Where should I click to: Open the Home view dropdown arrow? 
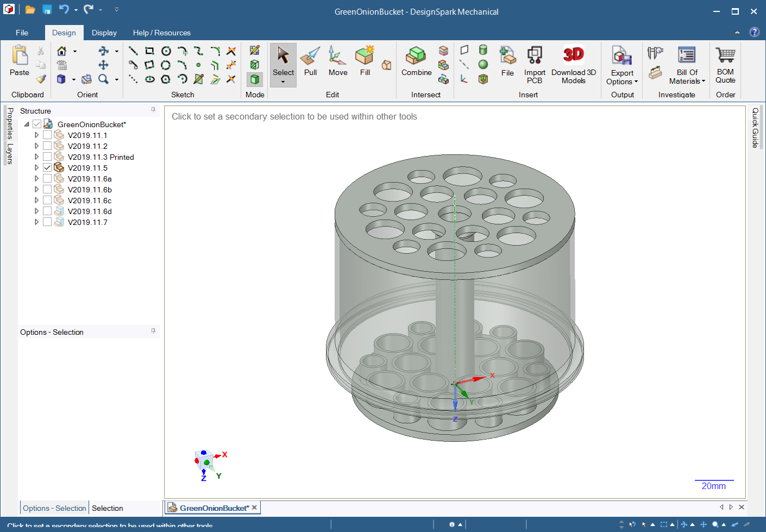click(75, 51)
